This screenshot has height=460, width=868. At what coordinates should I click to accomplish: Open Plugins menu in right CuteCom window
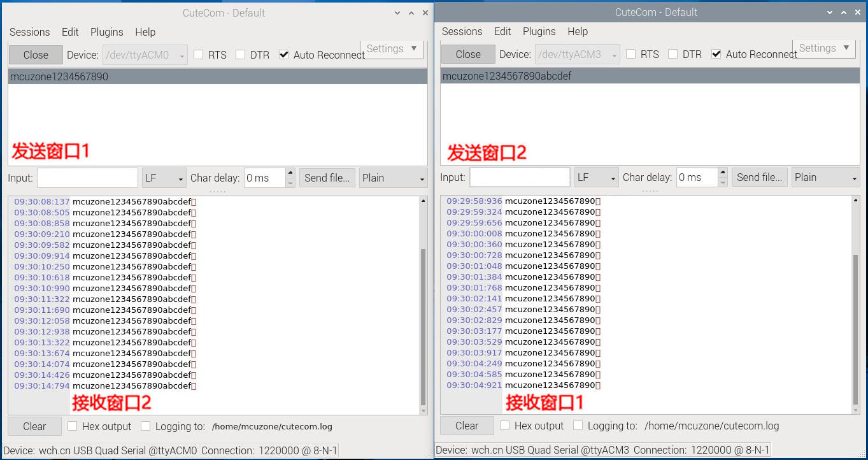click(539, 31)
